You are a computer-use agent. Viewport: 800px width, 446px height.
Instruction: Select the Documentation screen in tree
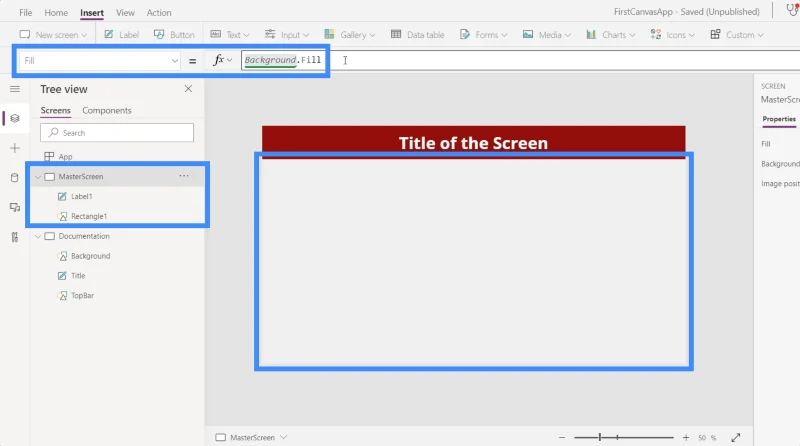tap(84, 236)
